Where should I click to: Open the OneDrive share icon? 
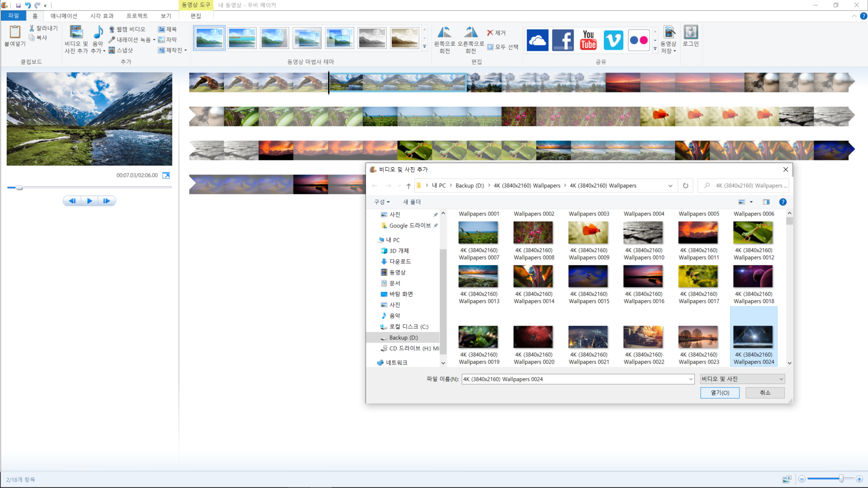[x=537, y=40]
